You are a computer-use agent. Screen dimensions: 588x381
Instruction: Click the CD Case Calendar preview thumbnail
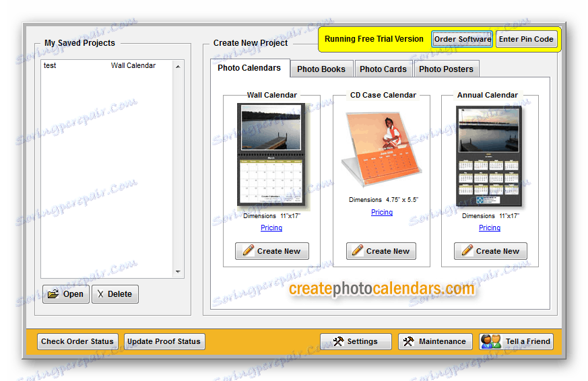tap(381, 149)
